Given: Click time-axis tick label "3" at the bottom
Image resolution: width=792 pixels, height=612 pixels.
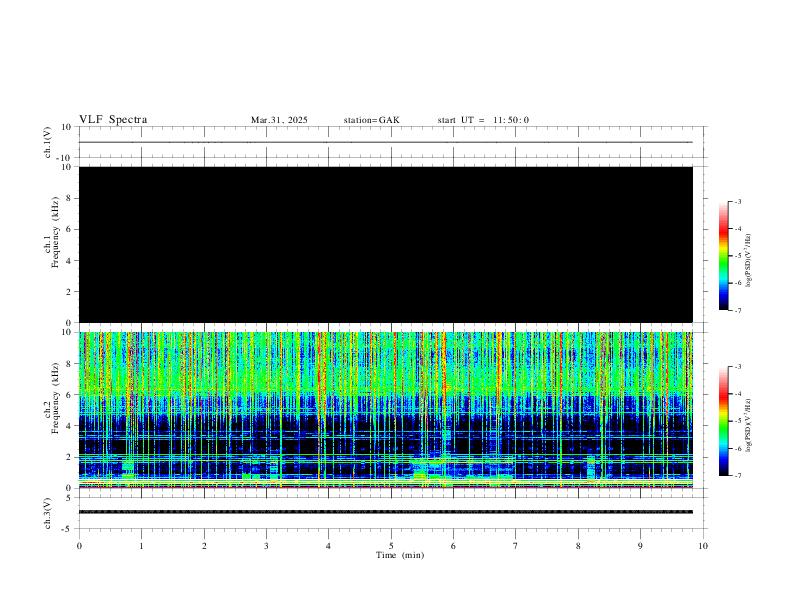Looking at the screenshot, I should [x=266, y=546].
